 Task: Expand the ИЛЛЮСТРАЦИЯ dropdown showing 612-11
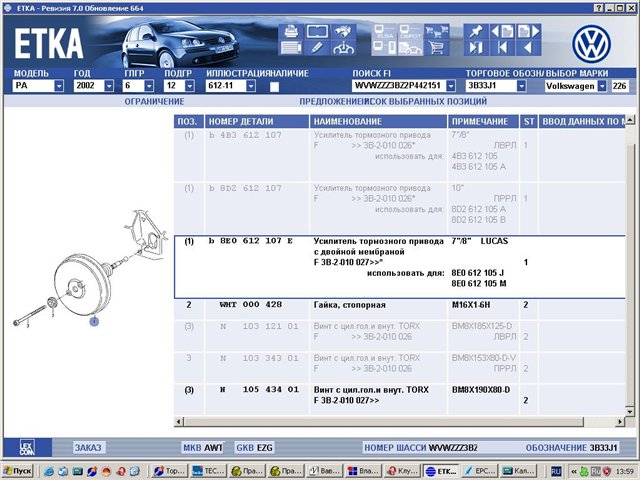click(251, 86)
